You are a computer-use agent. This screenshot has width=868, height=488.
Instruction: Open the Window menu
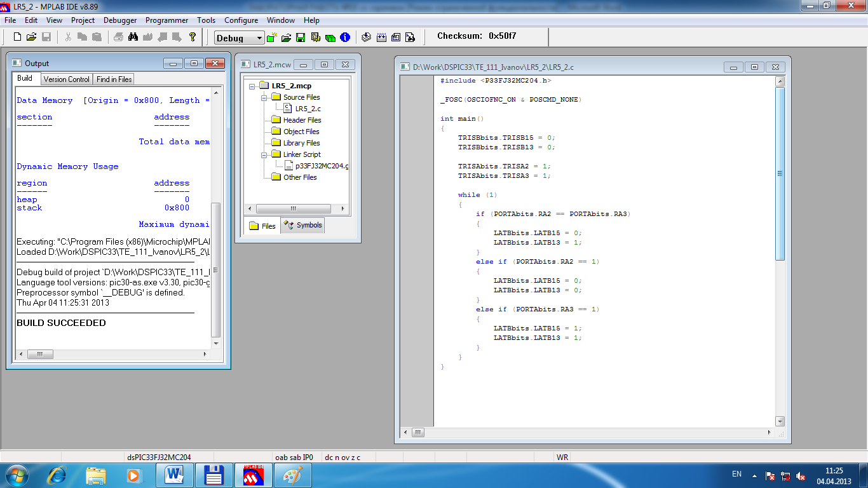click(x=281, y=20)
